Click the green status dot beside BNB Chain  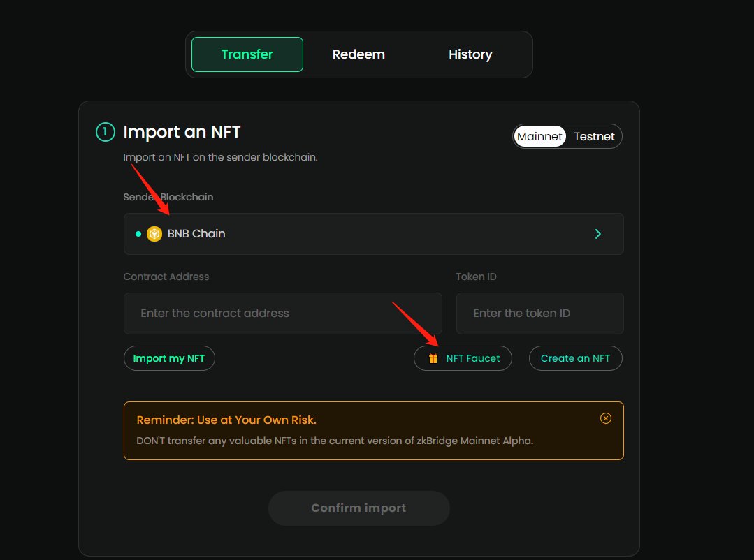(138, 234)
